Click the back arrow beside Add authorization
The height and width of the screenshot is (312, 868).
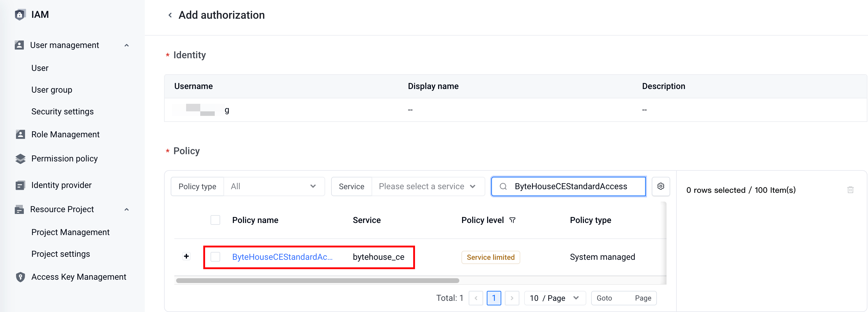point(170,15)
